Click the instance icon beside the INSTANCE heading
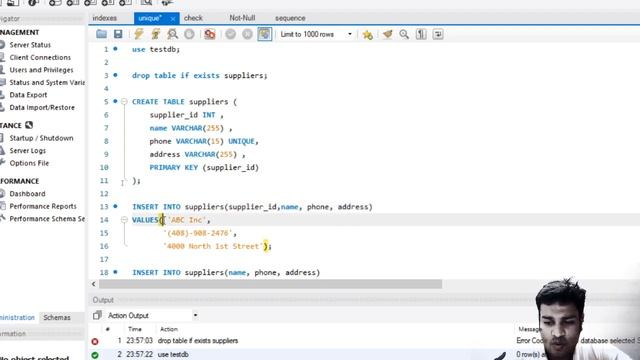Screen dimensions: 640x360 pyautogui.click(x=29, y=125)
